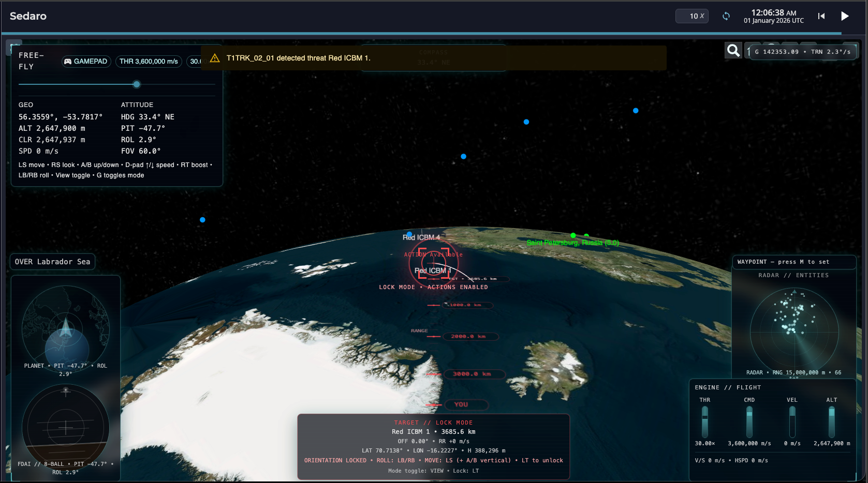
Task: Open the magnifier search icon
Action: click(x=733, y=50)
